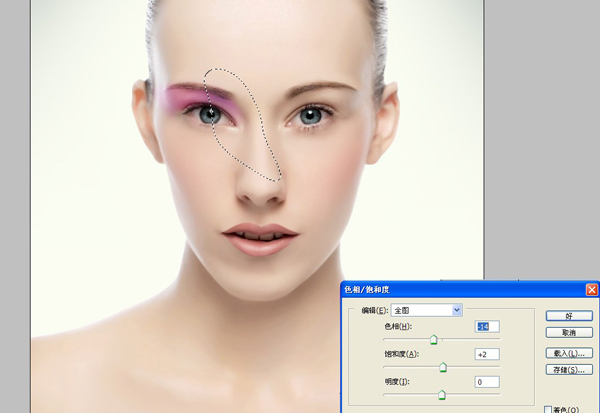Screen dimensions: 600x413
Task: Click the 存储(S)... save button
Action: 569,369
